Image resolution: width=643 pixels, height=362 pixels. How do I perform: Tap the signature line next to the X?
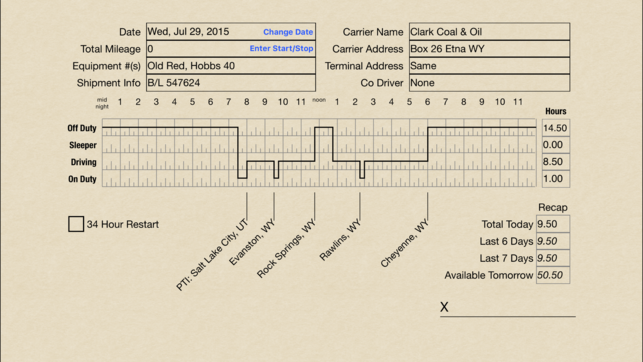pos(508,312)
